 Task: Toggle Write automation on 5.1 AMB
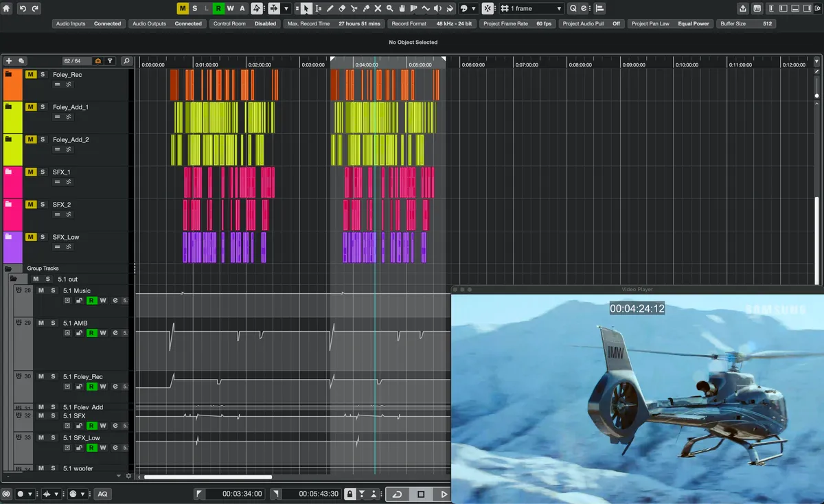[103, 333]
